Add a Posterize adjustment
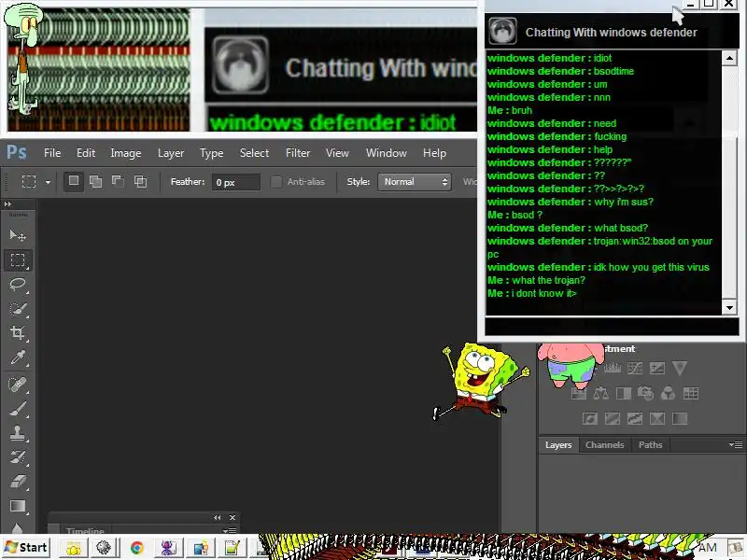The width and height of the screenshot is (747, 560). pos(613,418)
